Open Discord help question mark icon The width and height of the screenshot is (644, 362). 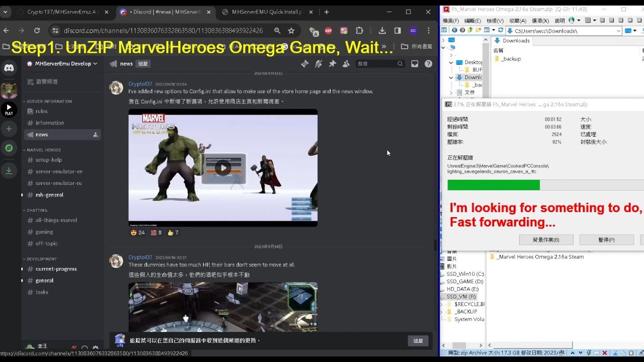click(x=428, y=64)
